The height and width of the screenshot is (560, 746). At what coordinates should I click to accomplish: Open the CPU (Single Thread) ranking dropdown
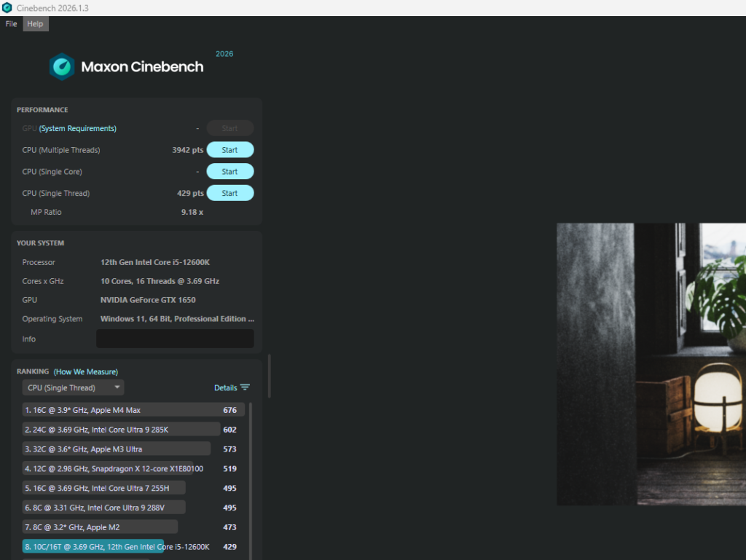(73, 387)
